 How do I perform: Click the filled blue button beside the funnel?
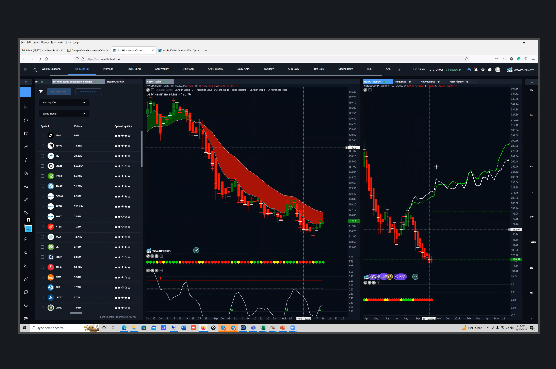(59, 91)
